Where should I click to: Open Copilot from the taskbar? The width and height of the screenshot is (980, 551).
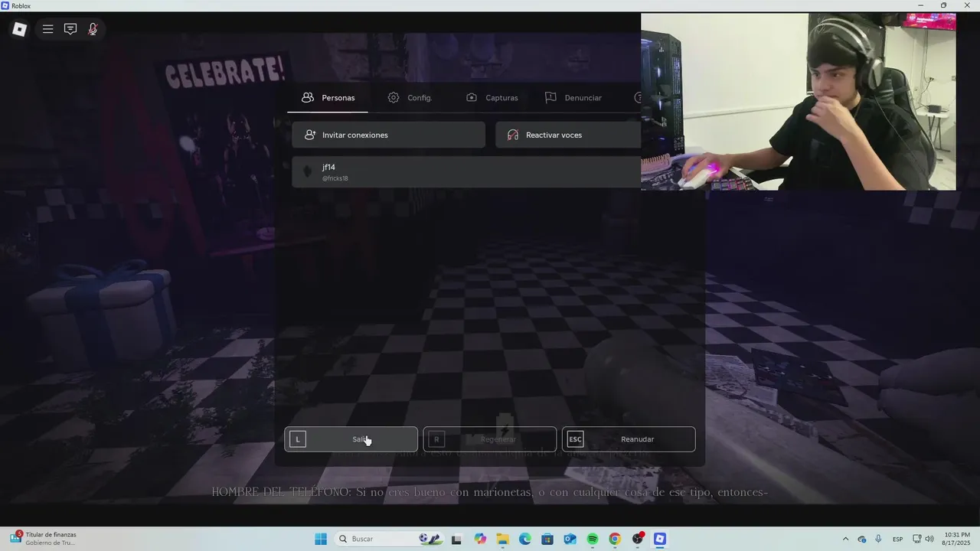(x=480, y=539)
